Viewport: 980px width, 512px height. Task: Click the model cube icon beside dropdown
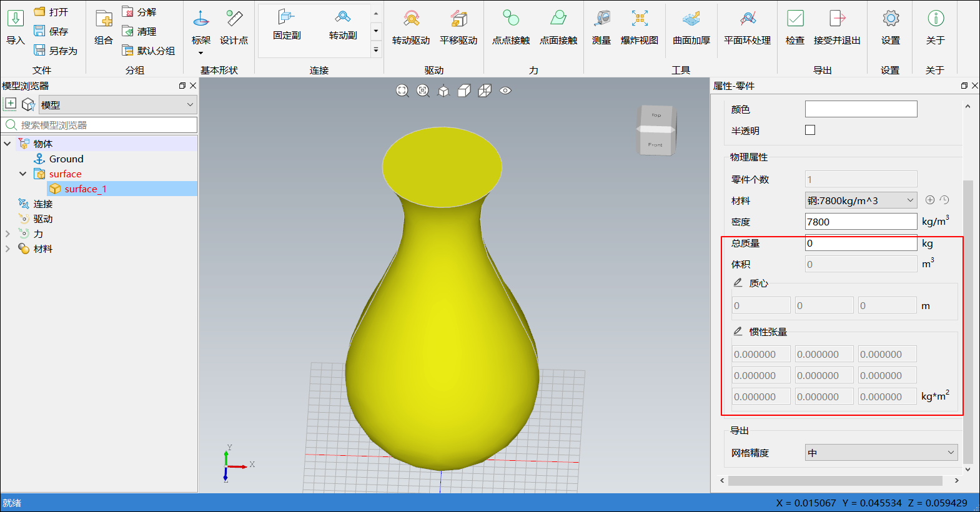pyautogui.click(x=28, y=104)
